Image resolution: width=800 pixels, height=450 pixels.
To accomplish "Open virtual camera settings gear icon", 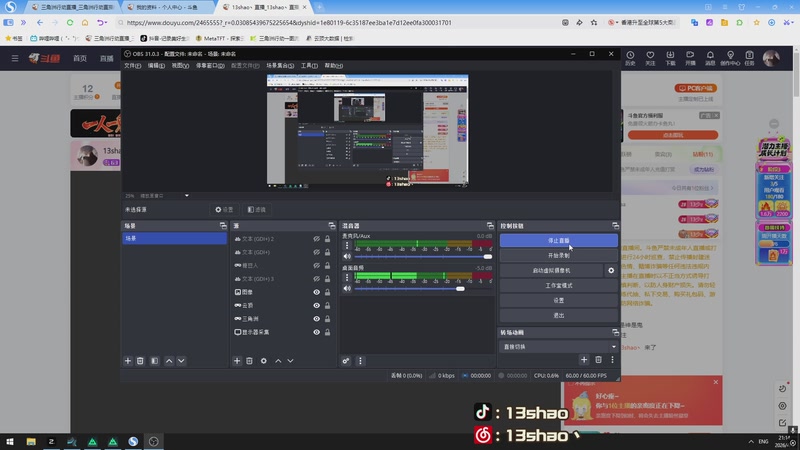I will [611, 270].
